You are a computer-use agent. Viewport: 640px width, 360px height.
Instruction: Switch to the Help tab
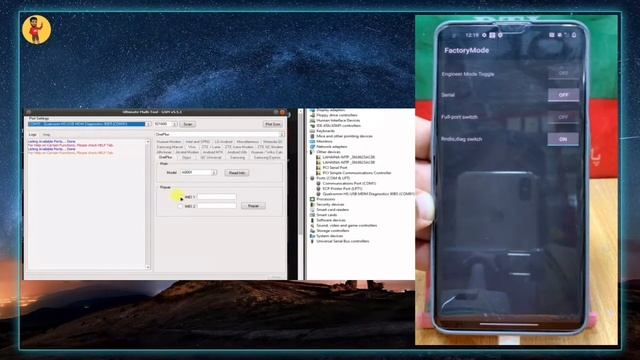click(46, 134)
